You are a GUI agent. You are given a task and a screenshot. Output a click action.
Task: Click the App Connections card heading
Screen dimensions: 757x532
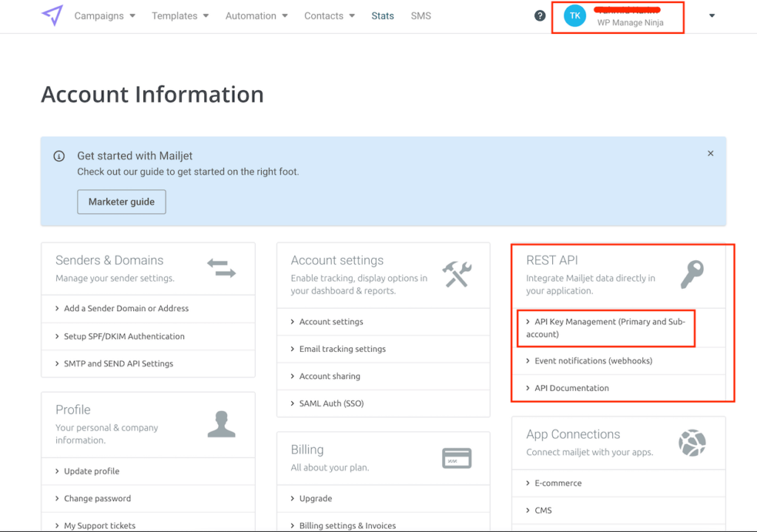573,434
